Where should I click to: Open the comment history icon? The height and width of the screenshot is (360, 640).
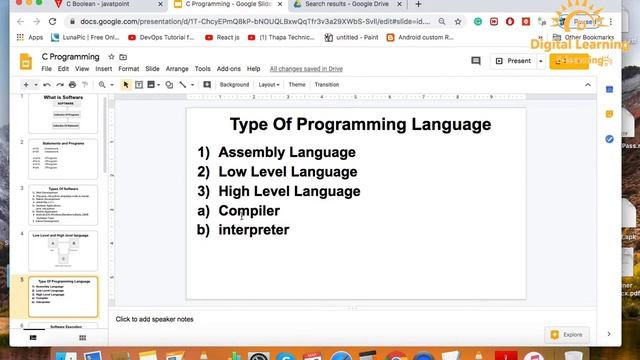tap(476, 61)
